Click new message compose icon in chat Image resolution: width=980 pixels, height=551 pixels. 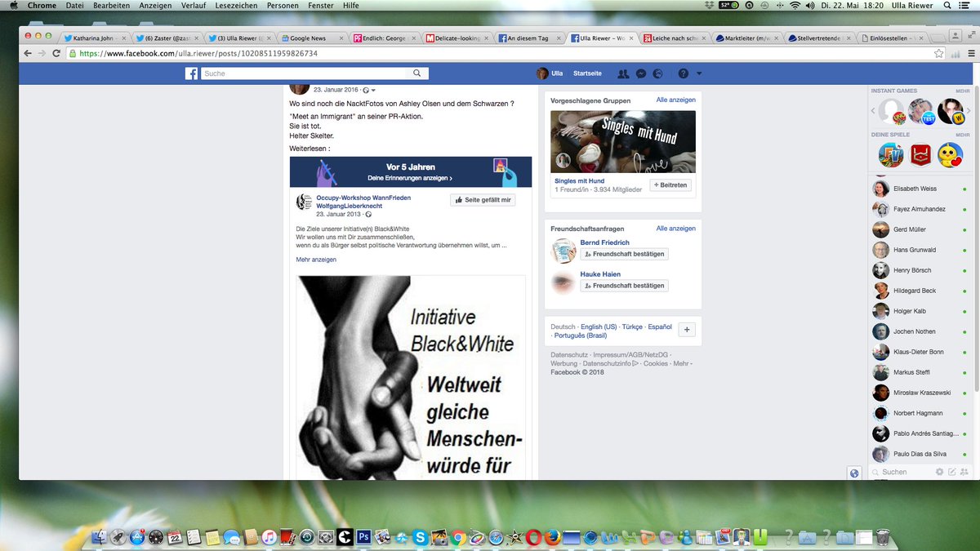(x=951, y=472)
